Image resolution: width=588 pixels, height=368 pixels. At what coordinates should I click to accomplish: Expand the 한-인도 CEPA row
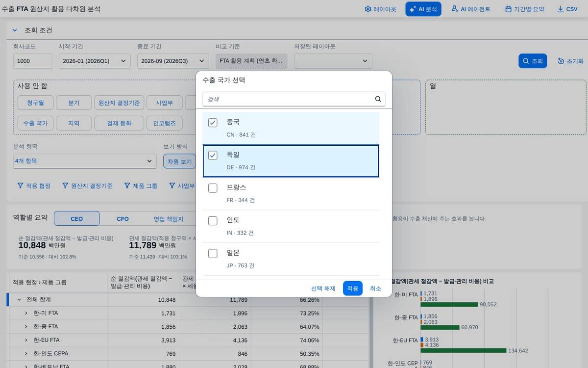point(26,353)
